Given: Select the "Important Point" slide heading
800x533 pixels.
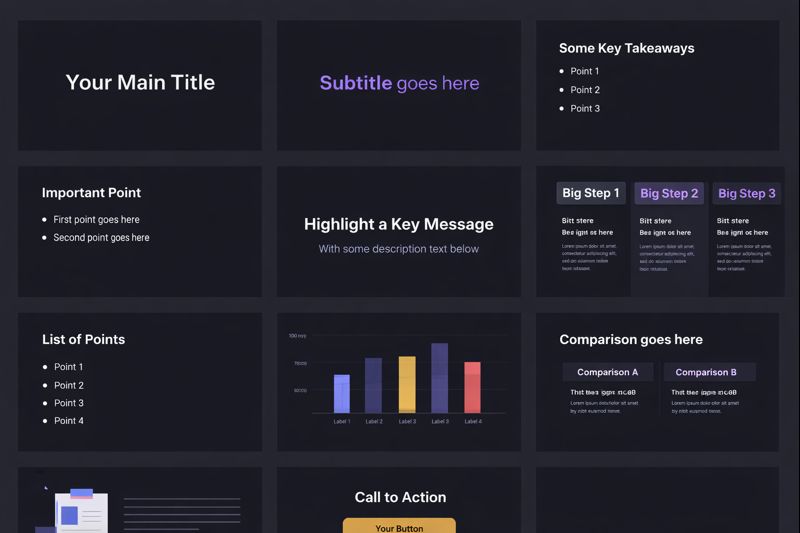Looking at the screenshot, I should click(91, 193).
